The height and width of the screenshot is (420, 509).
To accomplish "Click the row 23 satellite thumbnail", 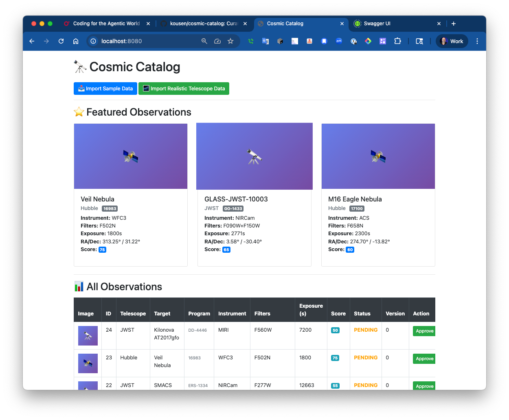I will [88, 363].
